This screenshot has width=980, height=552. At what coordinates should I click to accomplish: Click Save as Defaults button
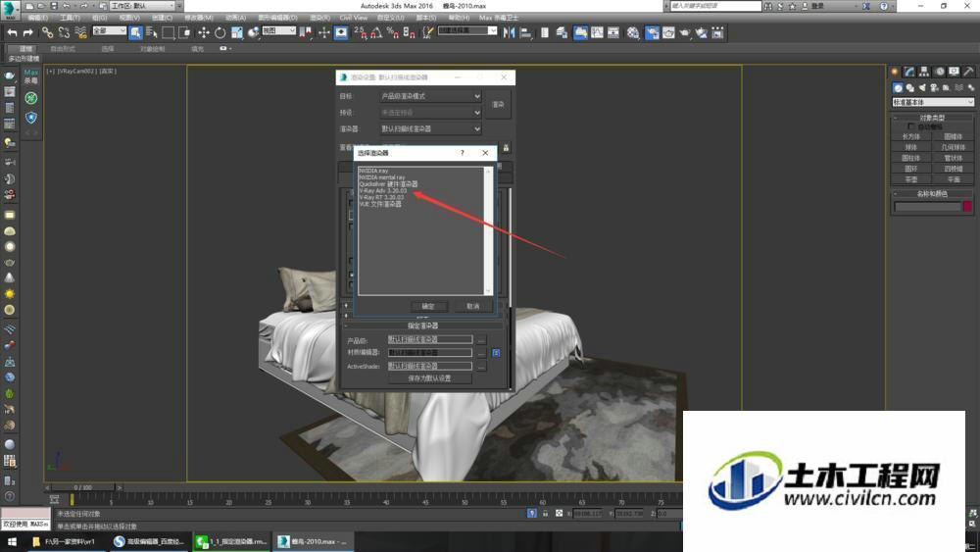(429, 378)
